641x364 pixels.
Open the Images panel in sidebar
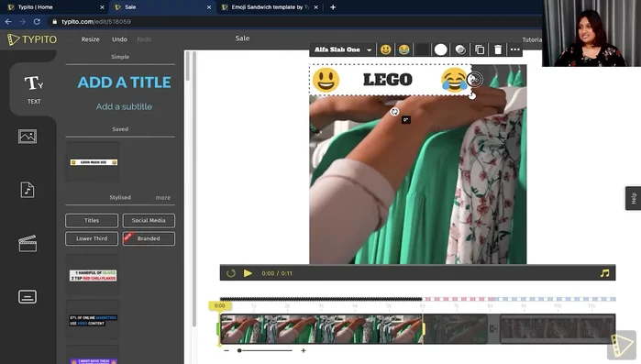[x=28, y=136]
